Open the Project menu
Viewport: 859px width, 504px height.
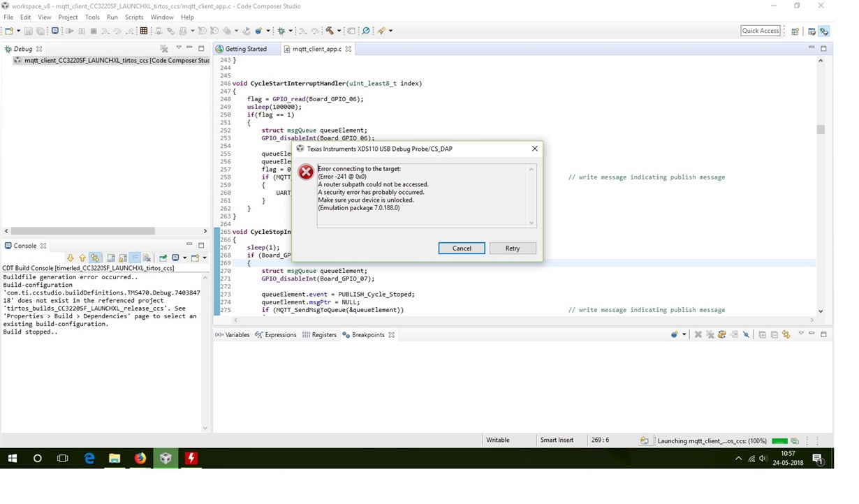68,17
